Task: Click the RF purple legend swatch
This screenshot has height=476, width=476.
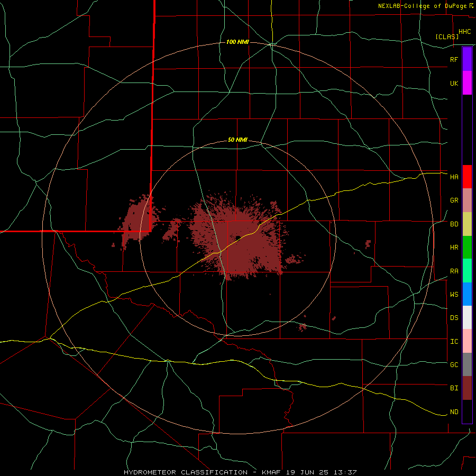Action: click(x=467, y=59)
